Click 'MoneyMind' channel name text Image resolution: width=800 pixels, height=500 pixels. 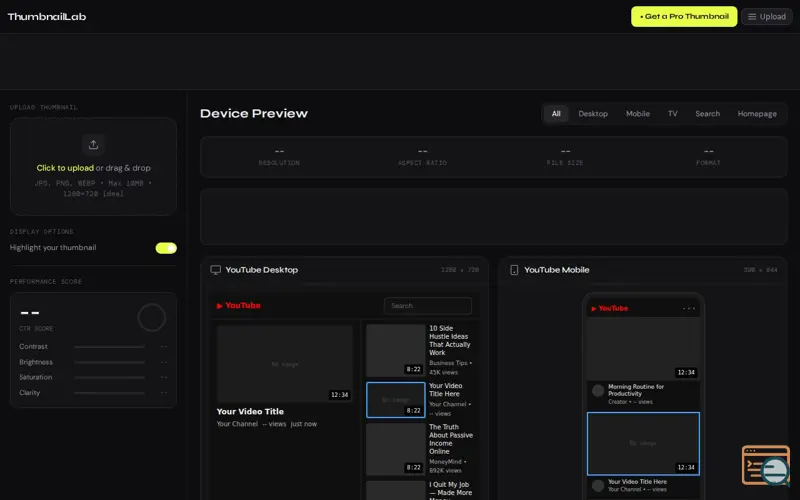[445, 462]
